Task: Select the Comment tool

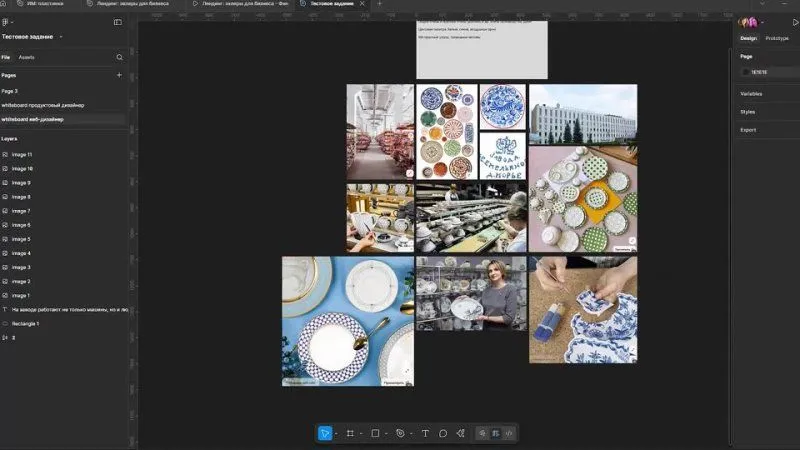Action: click(443, 433)
